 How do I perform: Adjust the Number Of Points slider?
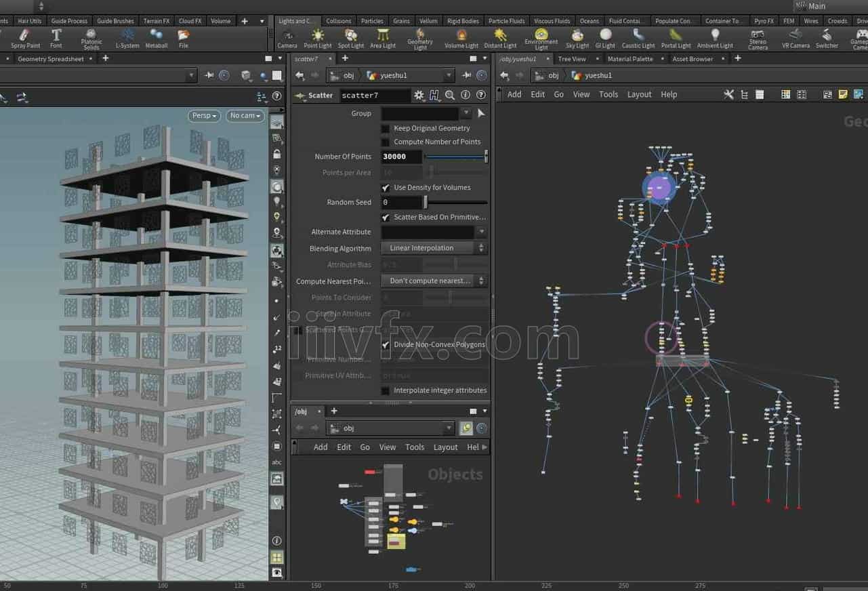455,157
